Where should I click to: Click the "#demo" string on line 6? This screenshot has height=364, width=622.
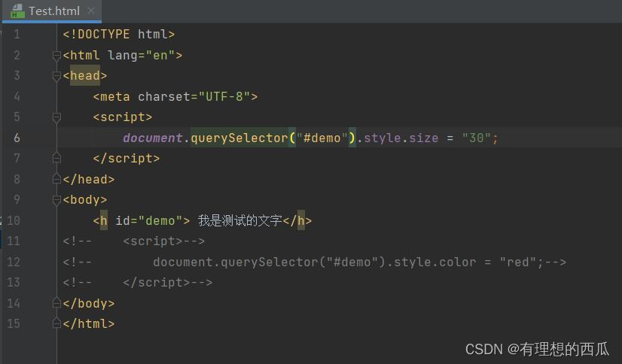(x=322, y=138)
